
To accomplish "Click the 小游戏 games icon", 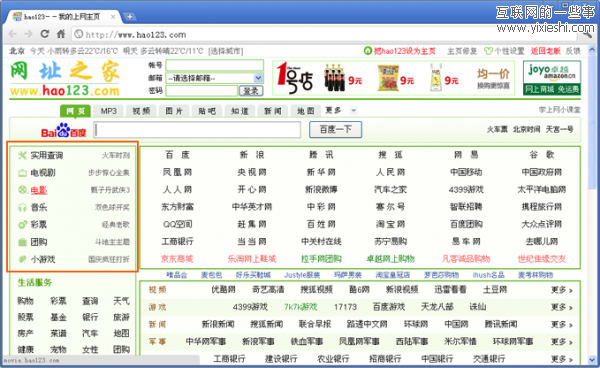I will coord(22,259).
